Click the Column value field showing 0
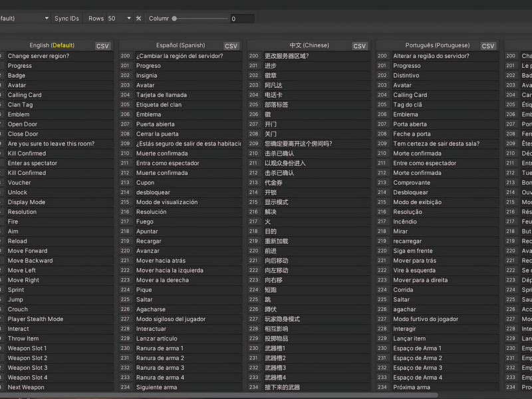The height and width of the screenshot is (399, 532). coord(242,19)
